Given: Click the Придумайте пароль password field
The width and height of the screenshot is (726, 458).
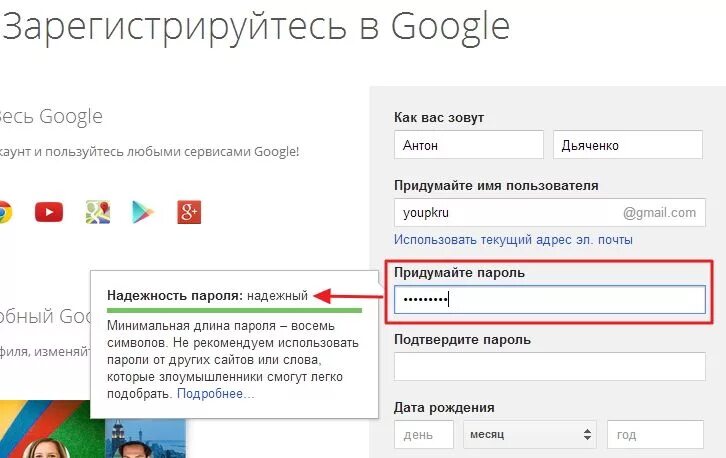Looking at the screenshot, I should click(x=550, y=300).
